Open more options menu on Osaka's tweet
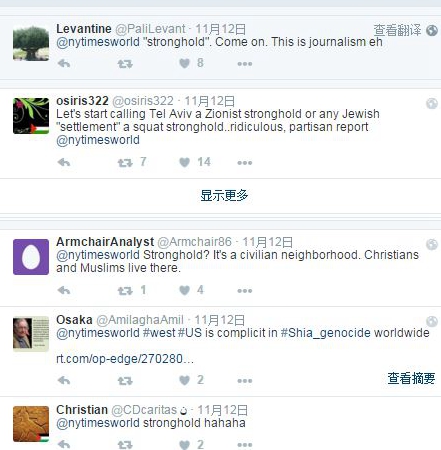 pos(245,381)
